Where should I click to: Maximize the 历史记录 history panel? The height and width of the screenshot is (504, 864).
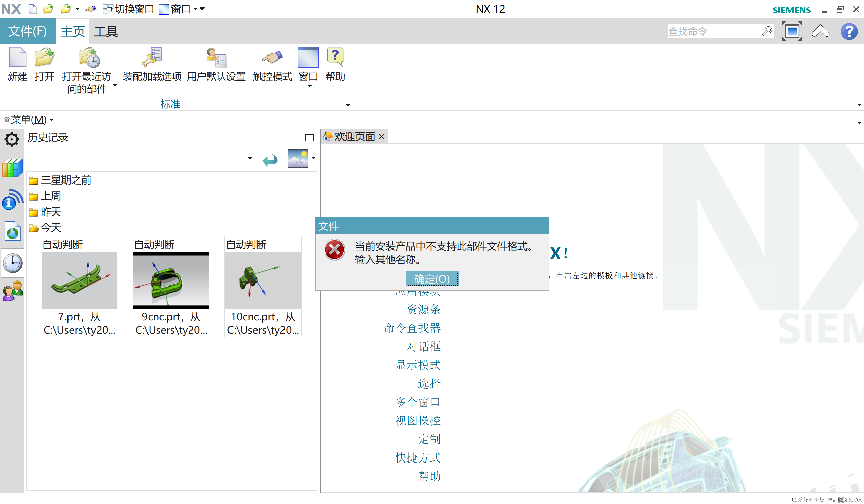click(309, 137)
